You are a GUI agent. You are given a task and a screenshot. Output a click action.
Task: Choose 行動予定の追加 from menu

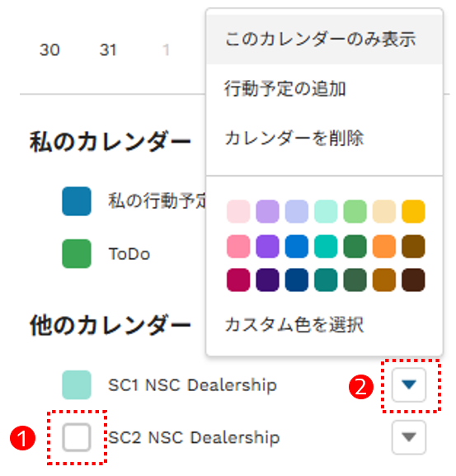324,88
